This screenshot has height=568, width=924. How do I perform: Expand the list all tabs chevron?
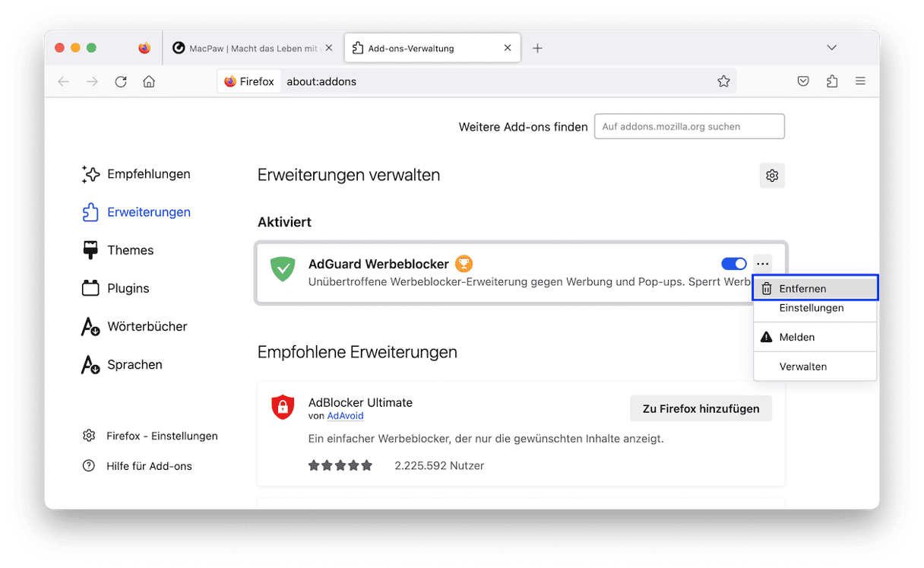pos(832,48)
